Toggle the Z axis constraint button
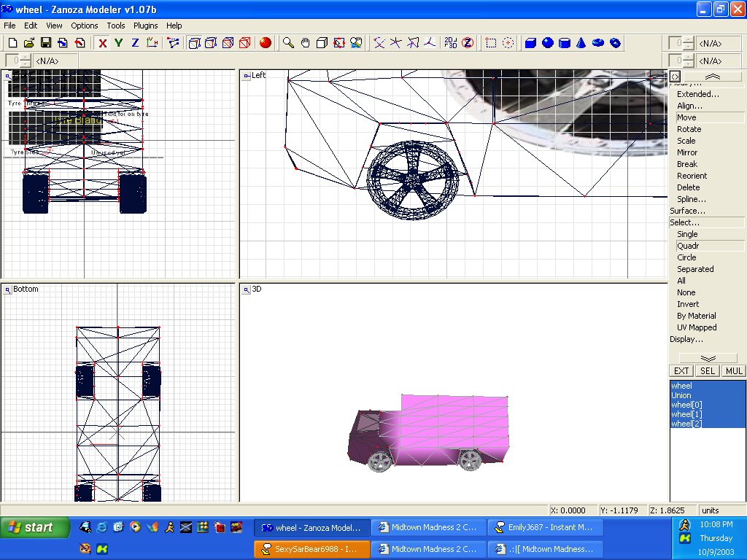The width and height of the screenshot is (747, 560). 135,43
